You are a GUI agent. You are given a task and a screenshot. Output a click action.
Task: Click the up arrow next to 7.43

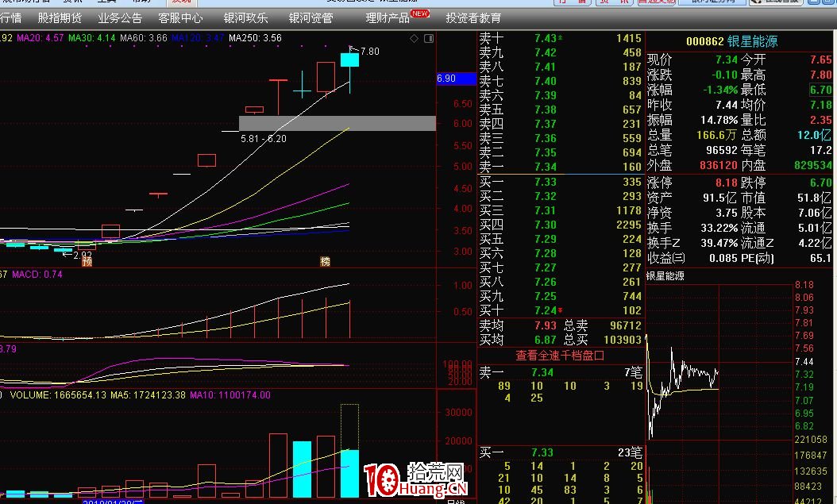coord(560,38)
